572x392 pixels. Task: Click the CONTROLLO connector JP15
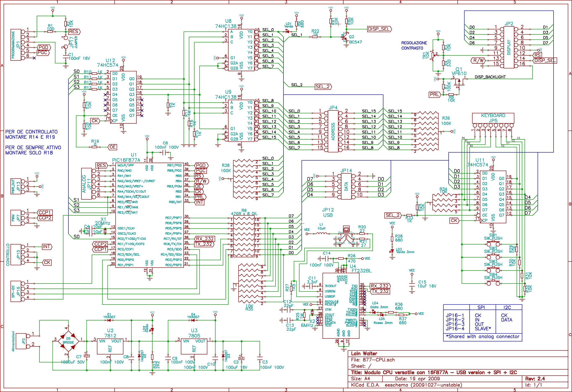(x=16, y=255)
